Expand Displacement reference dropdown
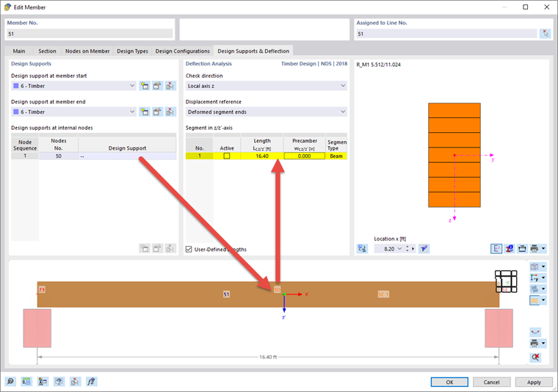Screen dimensions: 558x392 click(267, 112)
